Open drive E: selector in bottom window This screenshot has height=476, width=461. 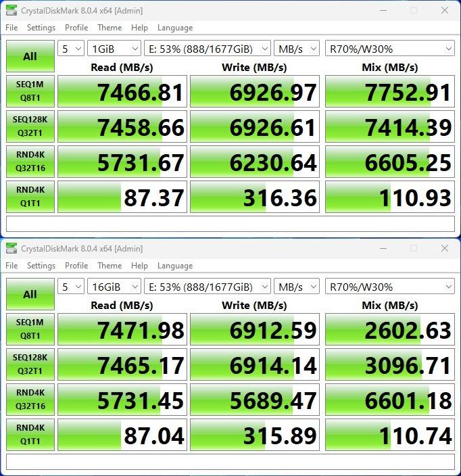pyautogui.click(x=208, y=287)
